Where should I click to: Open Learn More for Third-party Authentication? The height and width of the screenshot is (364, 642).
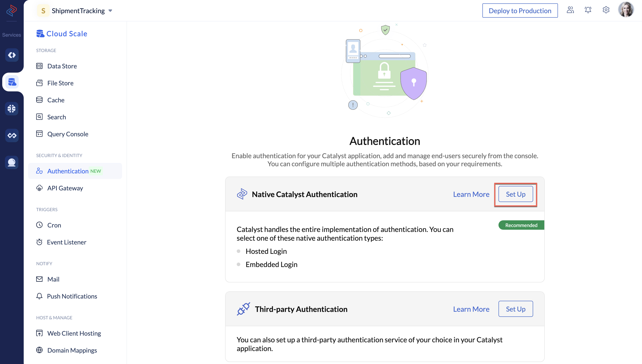tap(471, 309)
